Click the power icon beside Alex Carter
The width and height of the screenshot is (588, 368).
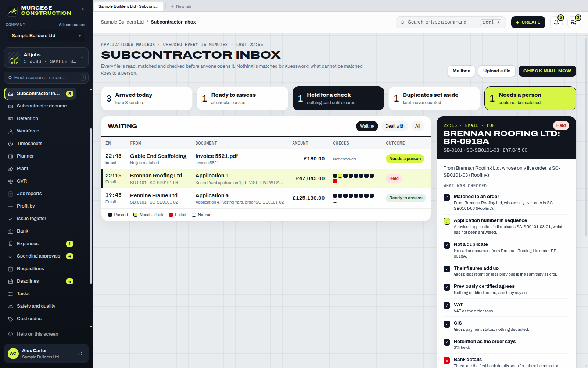tap(80, 354)
